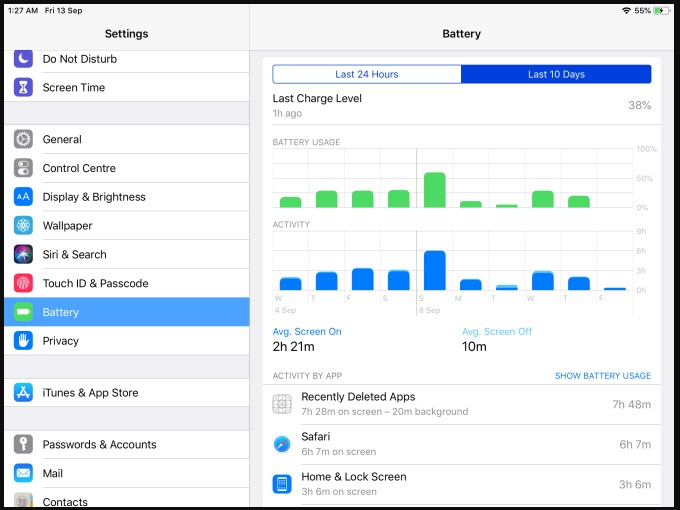Viewport: 680px width, 510px height.
Task: Tap the Touch ID & Passcode fingerprint icon
Action: [24, 283]
